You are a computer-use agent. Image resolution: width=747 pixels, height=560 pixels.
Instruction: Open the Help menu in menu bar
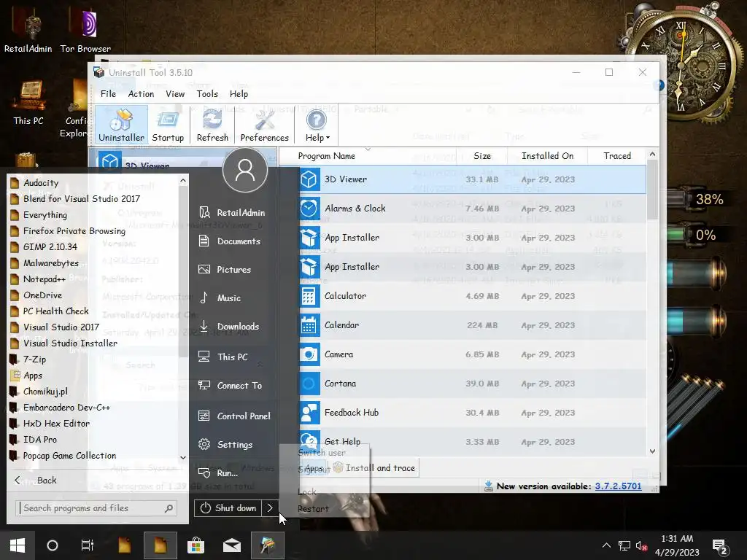click(x=239, y=94)
